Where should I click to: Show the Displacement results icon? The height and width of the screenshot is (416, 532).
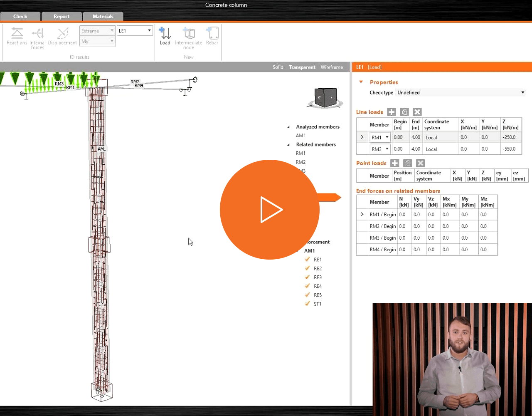click(63, 33)
